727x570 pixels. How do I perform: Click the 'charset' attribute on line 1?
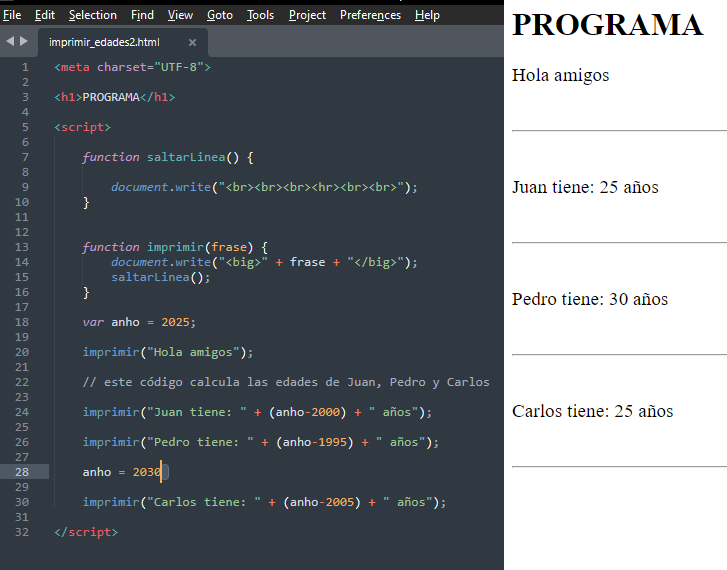click(x=122, y=67)
